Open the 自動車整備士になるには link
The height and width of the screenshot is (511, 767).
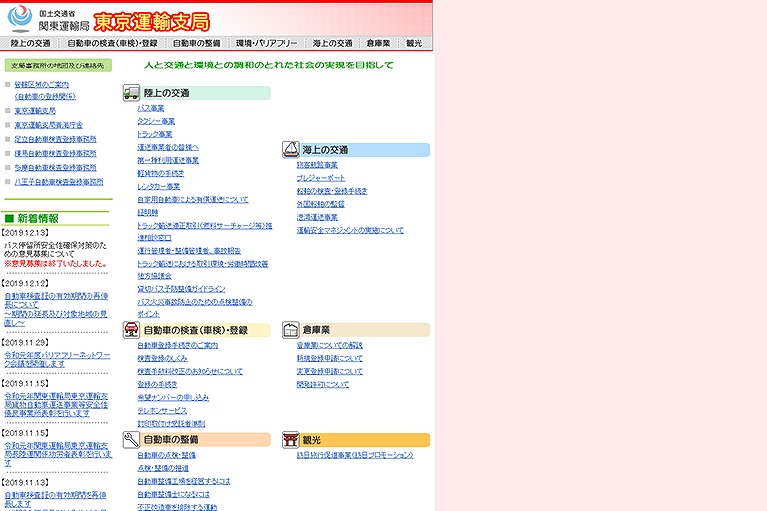tap(174, 494)
